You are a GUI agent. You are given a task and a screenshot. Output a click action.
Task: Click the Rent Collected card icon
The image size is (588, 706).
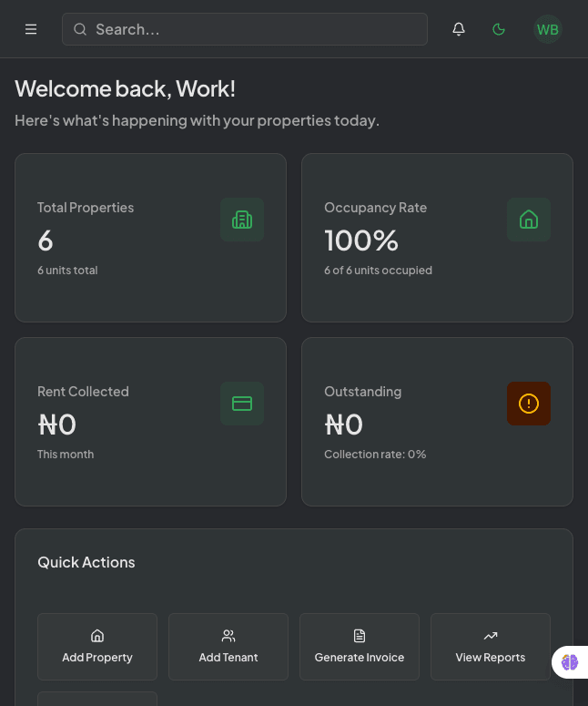point(242,404)
